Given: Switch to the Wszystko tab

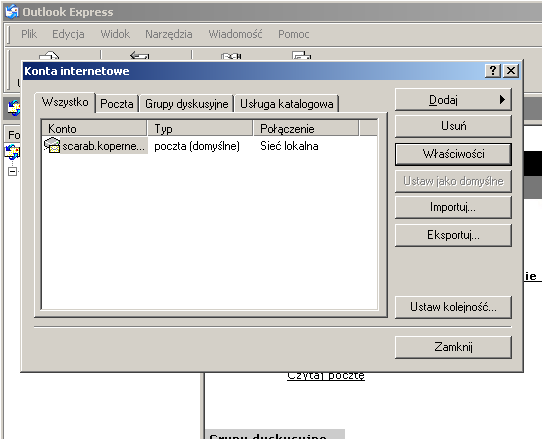Looking at the screenshot, I should (65, 102).
